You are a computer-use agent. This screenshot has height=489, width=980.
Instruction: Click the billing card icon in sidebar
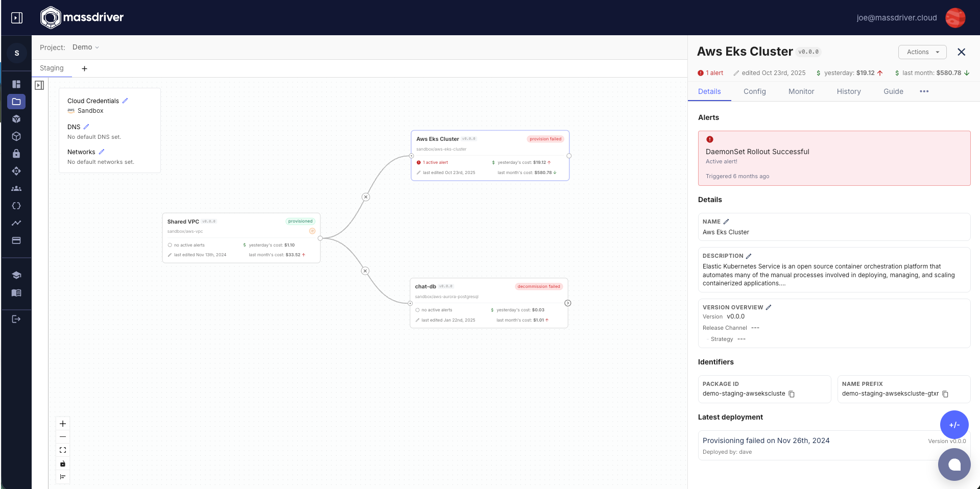pyautogui.click(x=16, y=240)
